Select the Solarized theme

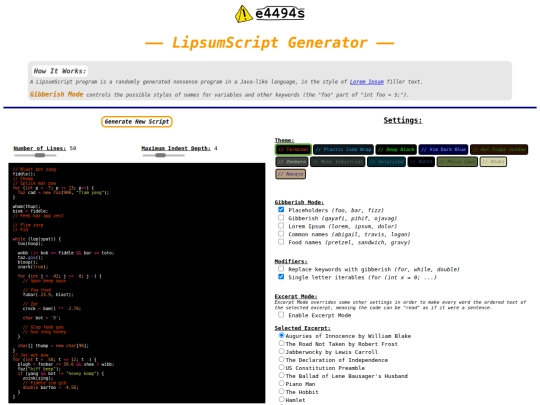tap(386, 162)
